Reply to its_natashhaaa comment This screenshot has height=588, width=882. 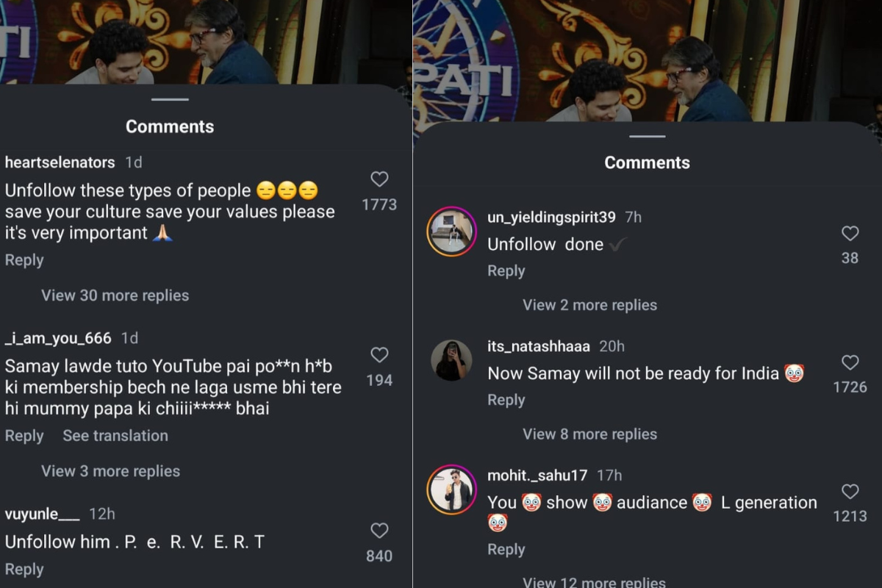[x=506, y=400]
